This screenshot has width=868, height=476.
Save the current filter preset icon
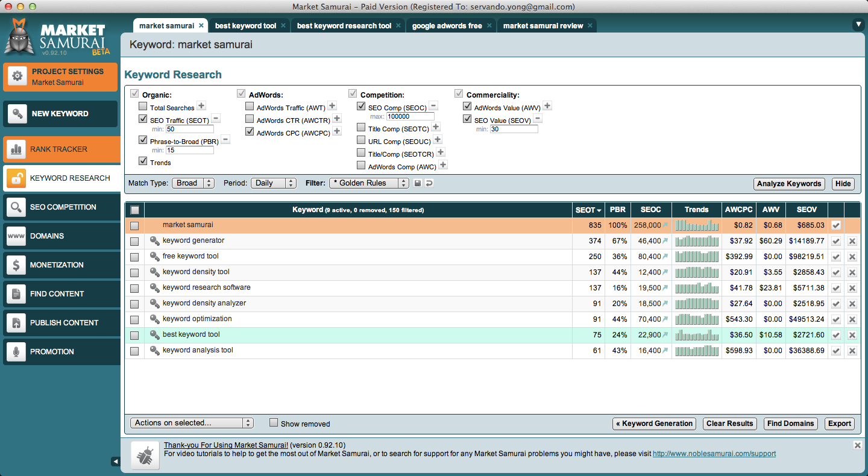pos(418,183)
